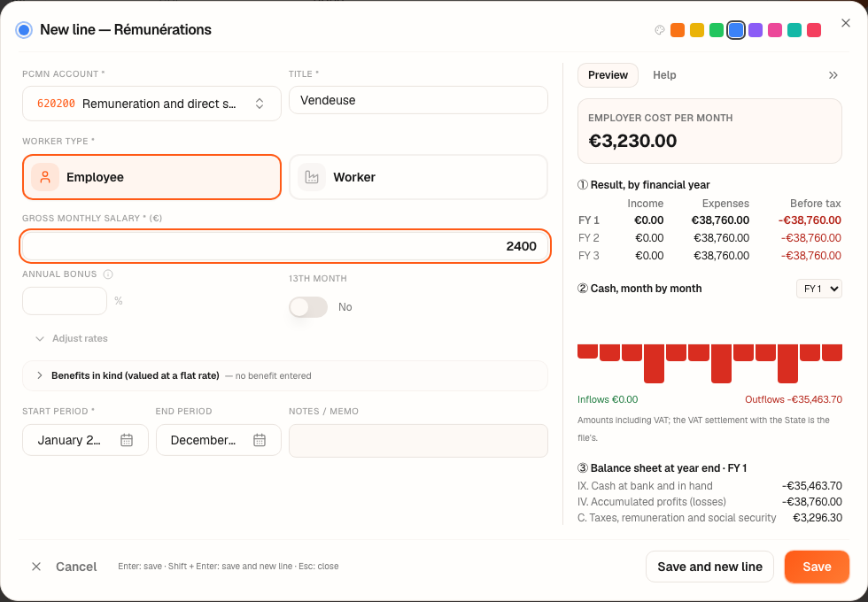The image size is (868, 602).
Task: Click the blue circle icon beside the title
Action: [24, 30]
